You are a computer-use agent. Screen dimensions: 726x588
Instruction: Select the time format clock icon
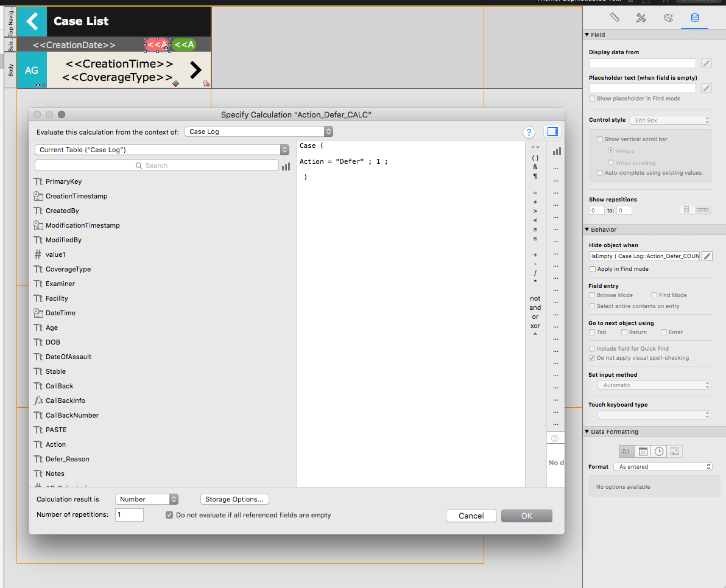[x=659, y=452]
